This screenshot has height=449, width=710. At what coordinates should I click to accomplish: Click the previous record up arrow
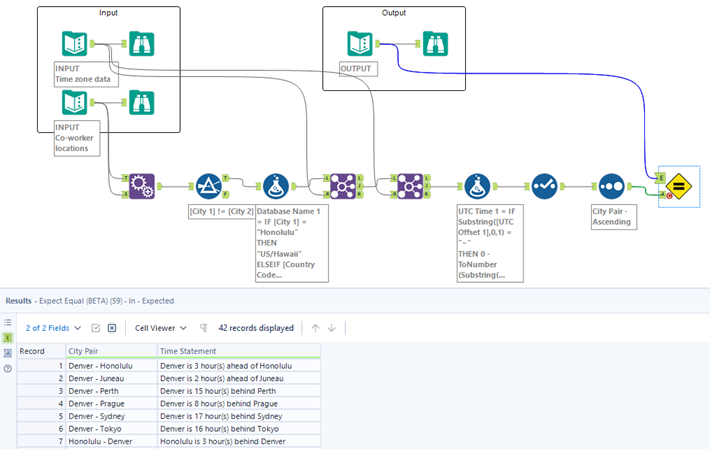click(x=315, y=328)
